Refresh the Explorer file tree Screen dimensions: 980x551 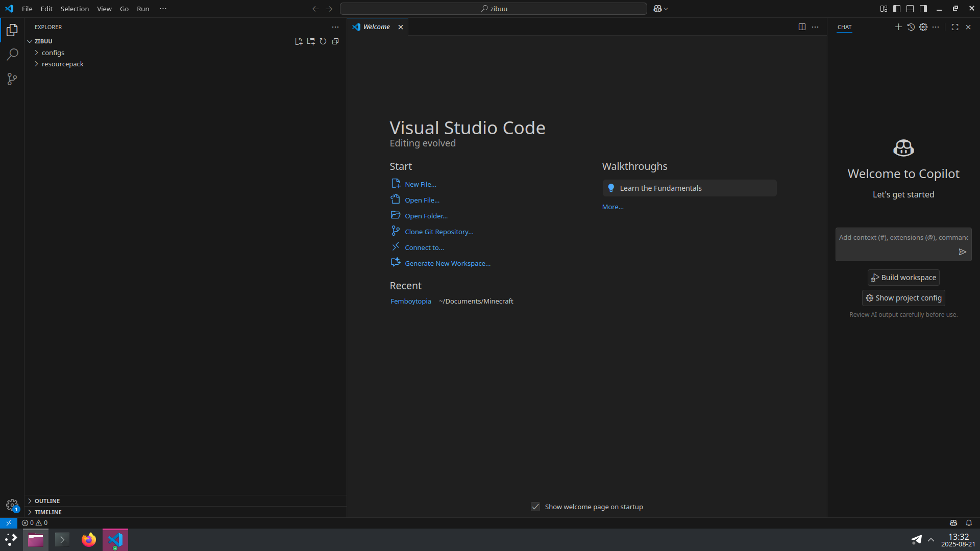point(323,41)
